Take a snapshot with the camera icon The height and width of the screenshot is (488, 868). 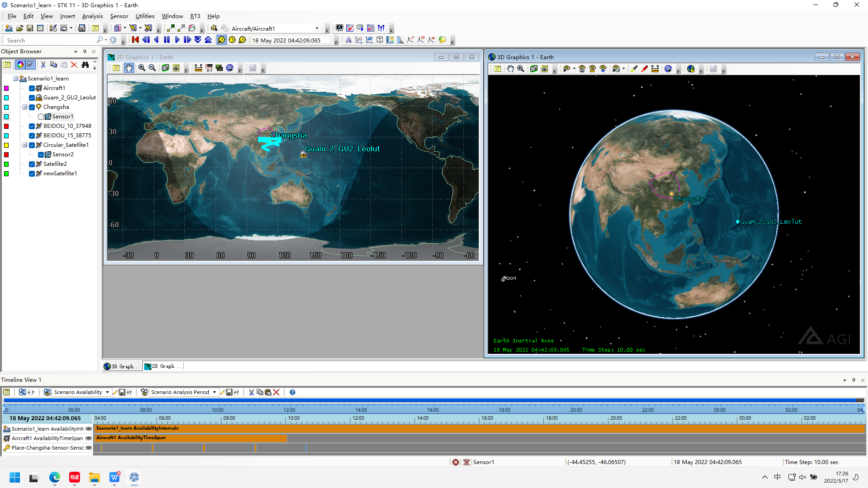[x=165, y=68]
